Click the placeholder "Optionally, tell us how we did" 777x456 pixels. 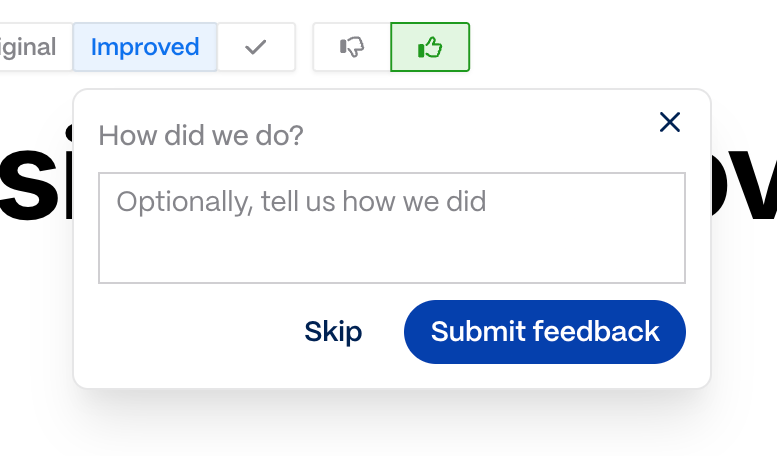click(x=301, y=202)
